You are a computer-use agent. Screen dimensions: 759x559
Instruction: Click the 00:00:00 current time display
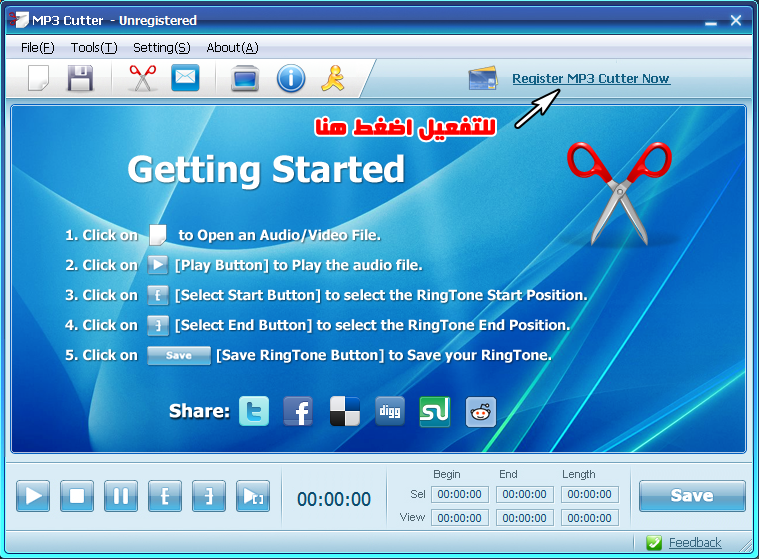click(x=334, y=499)
